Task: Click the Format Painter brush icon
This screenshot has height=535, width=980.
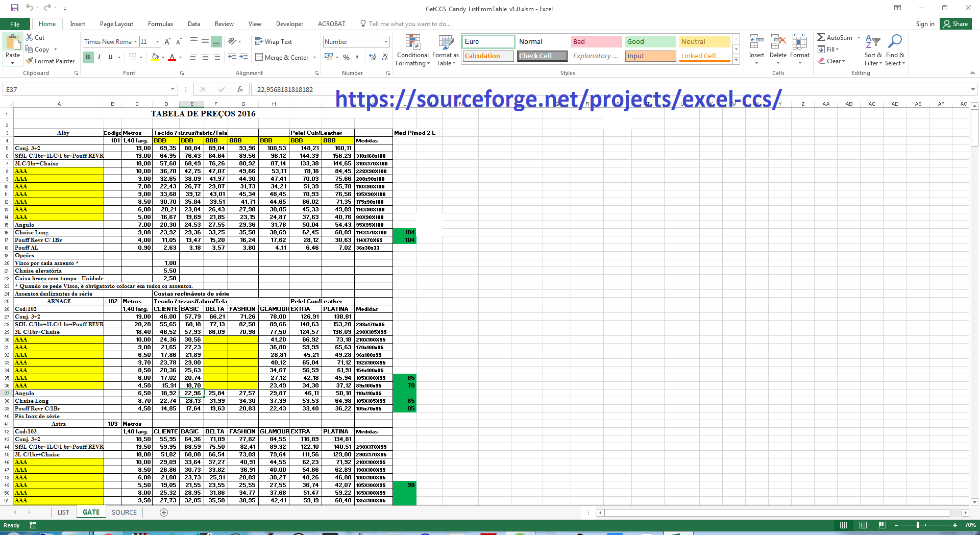Action: coord(30,61)
